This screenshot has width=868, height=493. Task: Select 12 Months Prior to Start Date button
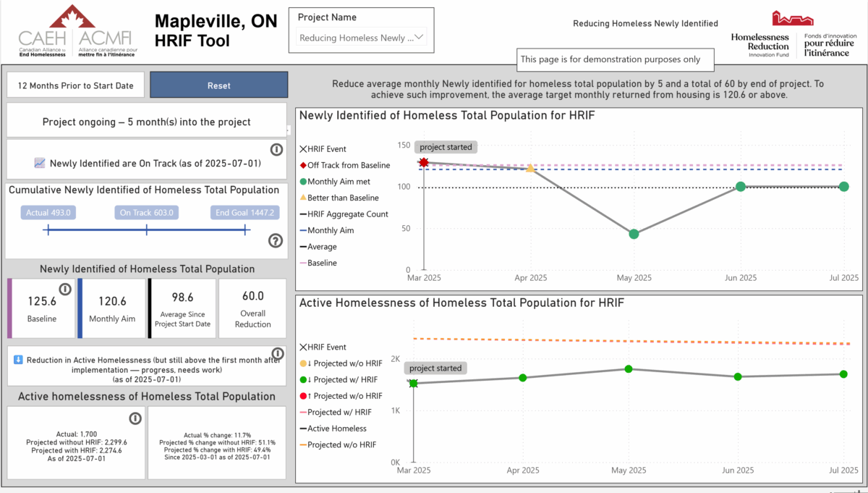[x=76, y=85]
